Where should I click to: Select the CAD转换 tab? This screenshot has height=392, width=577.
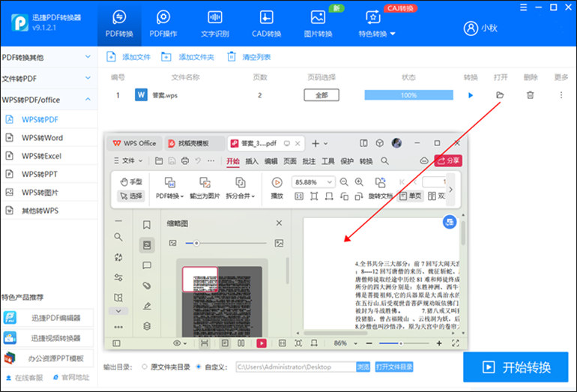tap(267, 24)
